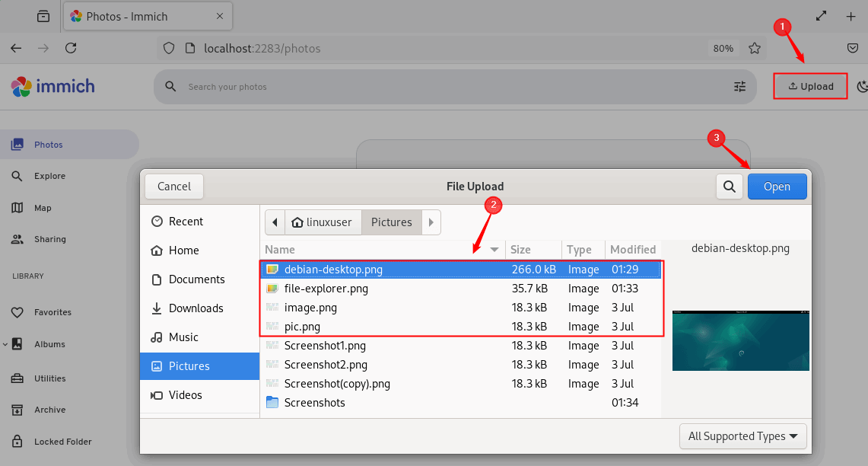Image resolution: width=868 pixels, height=466 pixels.
Task: Navigate path back with left arrow
Action: coord(274,222)
